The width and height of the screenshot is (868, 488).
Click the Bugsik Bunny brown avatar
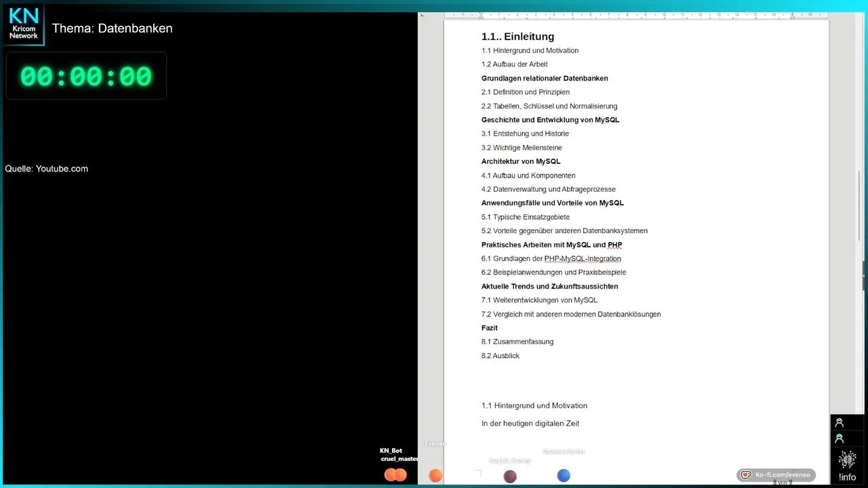click(x=510, y=476)
